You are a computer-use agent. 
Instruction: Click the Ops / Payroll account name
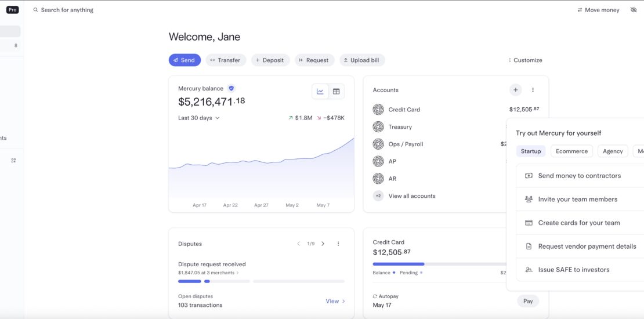click(406, 144)
